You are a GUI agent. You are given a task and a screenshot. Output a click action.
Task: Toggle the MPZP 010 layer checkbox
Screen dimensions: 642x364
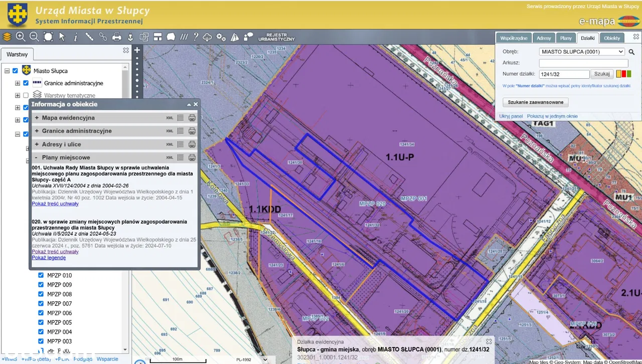(41, 275)
